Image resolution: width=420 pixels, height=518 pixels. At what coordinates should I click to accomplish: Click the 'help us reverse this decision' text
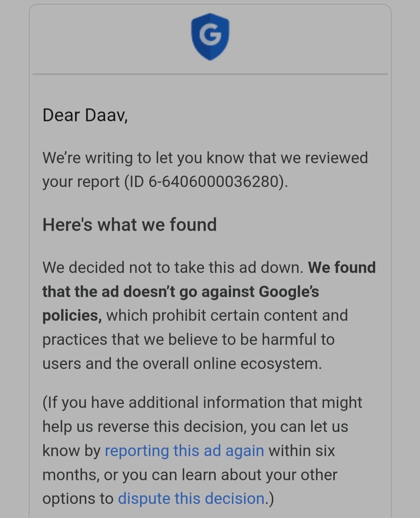click(x=144, y=427)
